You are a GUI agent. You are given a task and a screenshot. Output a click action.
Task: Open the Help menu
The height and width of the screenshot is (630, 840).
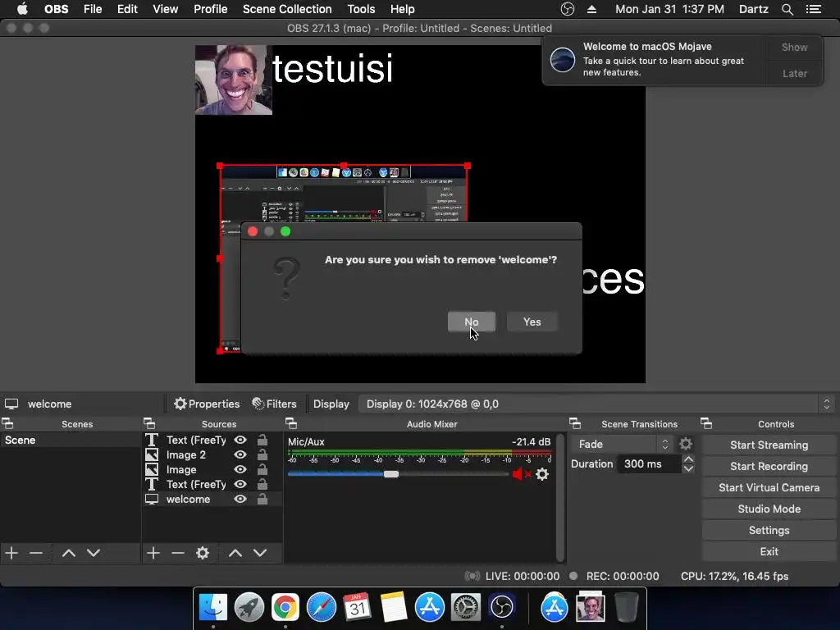click(402, 9)
